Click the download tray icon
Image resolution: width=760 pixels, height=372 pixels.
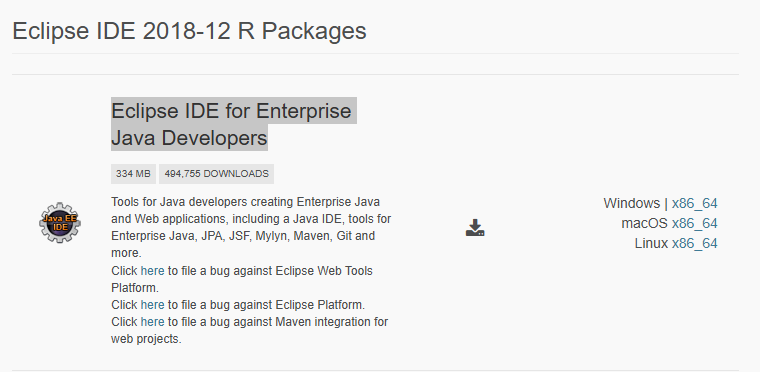pyautogui.click(x=475, y=227)
